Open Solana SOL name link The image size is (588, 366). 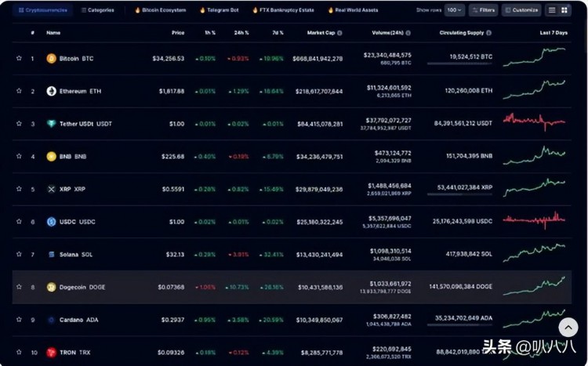tap(76, 255)
